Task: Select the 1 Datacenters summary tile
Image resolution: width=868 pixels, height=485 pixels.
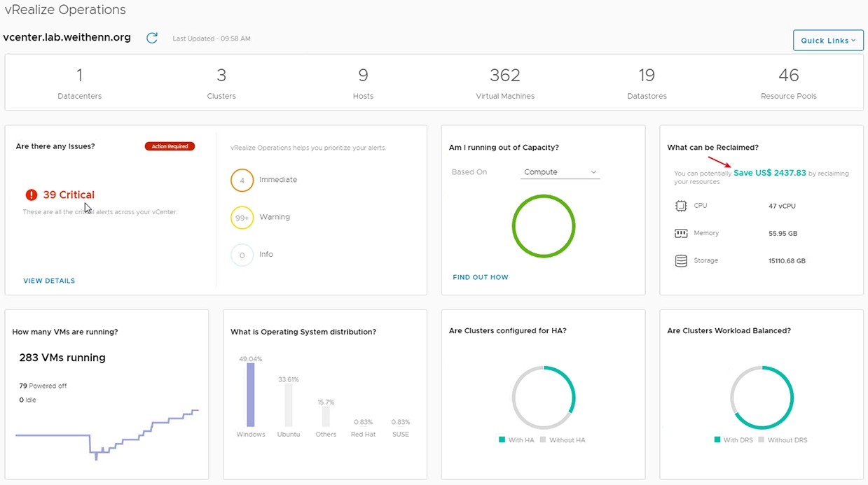Action: point(80,83)
